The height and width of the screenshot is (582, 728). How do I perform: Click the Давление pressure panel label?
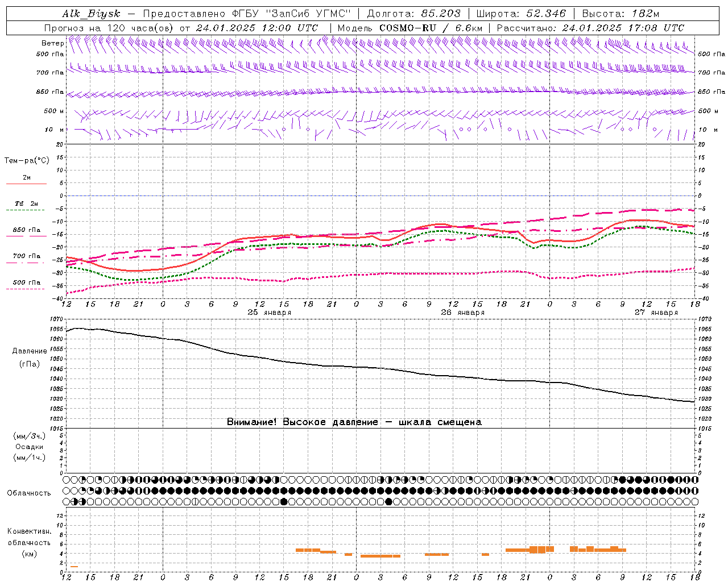(x=30, y=351)
